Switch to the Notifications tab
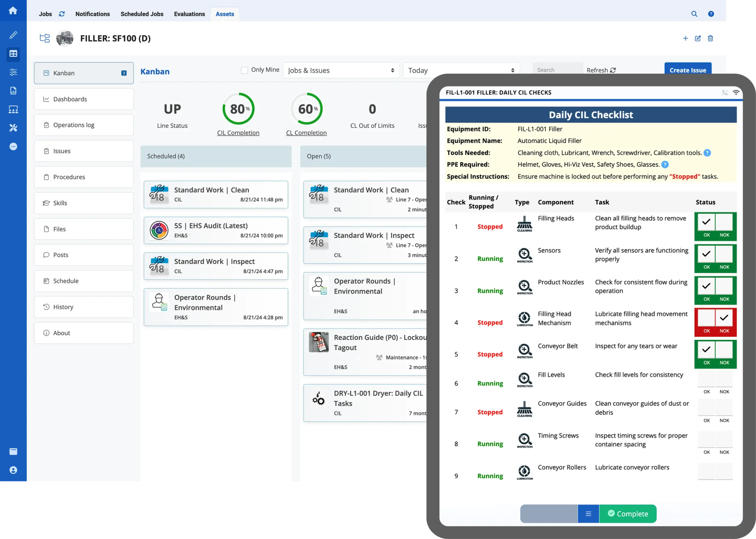Image resolution: width=756 pixels, height=539 pixels. (92, 14)
